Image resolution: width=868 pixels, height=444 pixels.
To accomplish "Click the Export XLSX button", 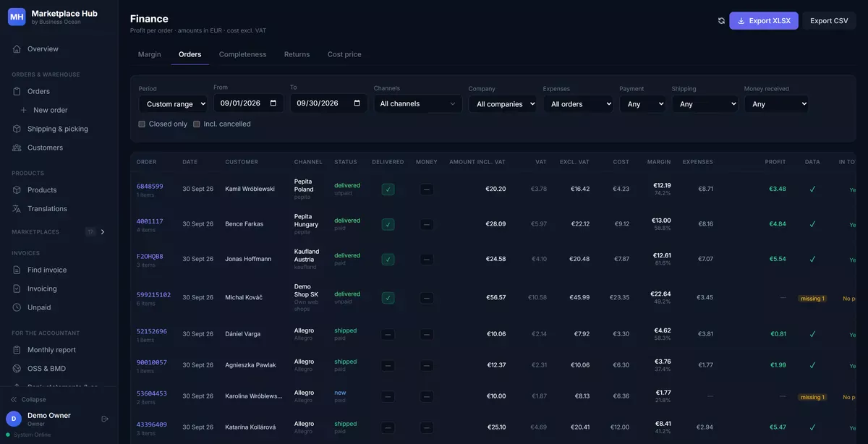I will point(764,21).
